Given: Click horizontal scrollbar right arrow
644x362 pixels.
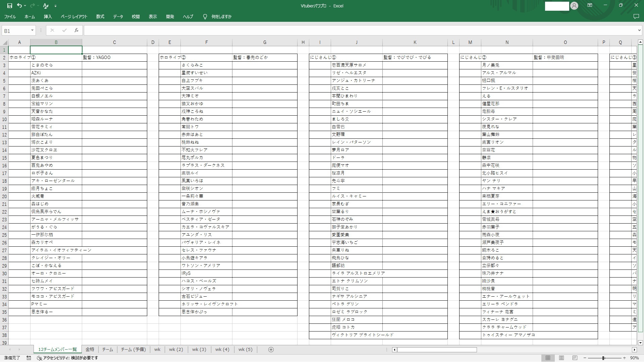Looking at the screenshot, I should click(x=634, y=350).
